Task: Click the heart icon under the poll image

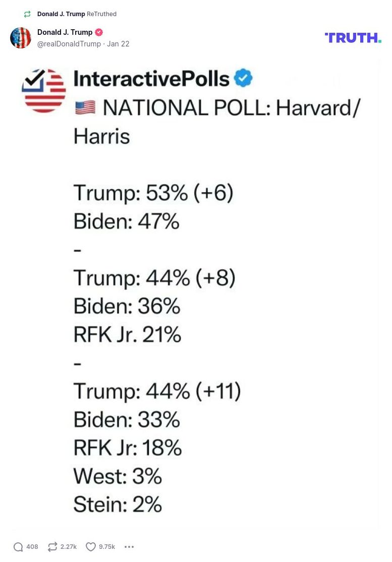Action: click(x=91, y=546)
